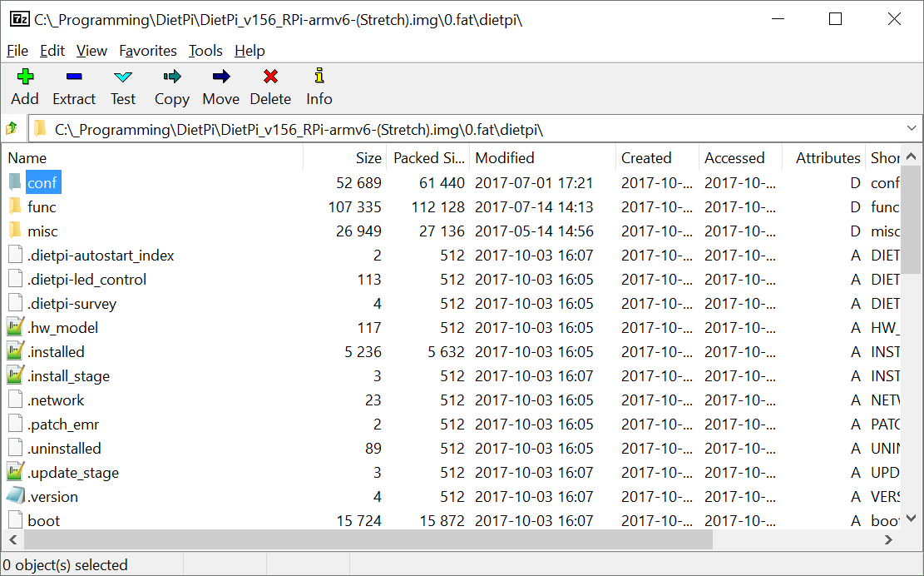Click the boot file icon
The height and width of the screenshot is (576, 924).
(x=15, y=520)
